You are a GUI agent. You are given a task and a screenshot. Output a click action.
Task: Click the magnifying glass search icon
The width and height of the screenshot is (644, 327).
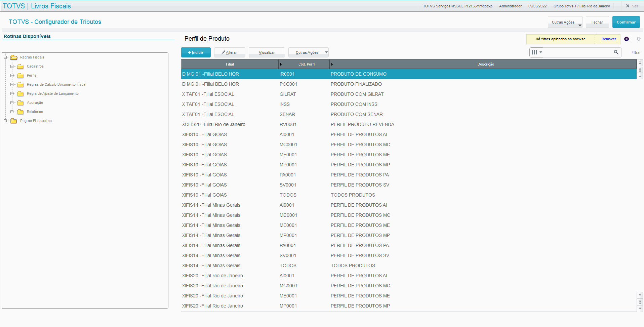coord(616,52)
